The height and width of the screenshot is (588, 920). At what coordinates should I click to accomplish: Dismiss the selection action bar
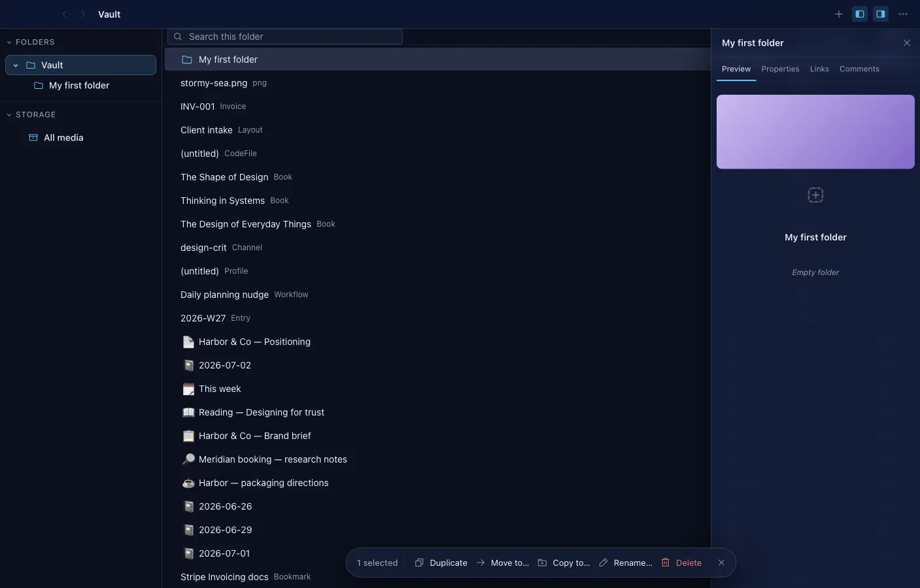(721, 563)
